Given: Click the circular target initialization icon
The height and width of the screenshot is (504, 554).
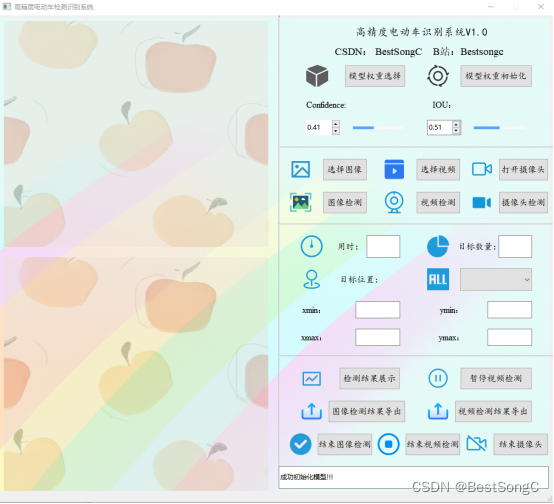Looking at the screenshot, I should point(438,76).
